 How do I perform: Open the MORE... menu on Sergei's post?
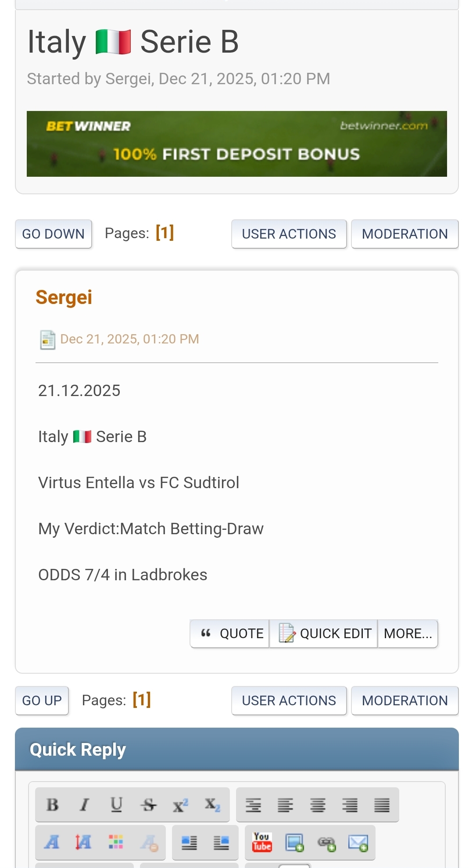coord(408,633)
